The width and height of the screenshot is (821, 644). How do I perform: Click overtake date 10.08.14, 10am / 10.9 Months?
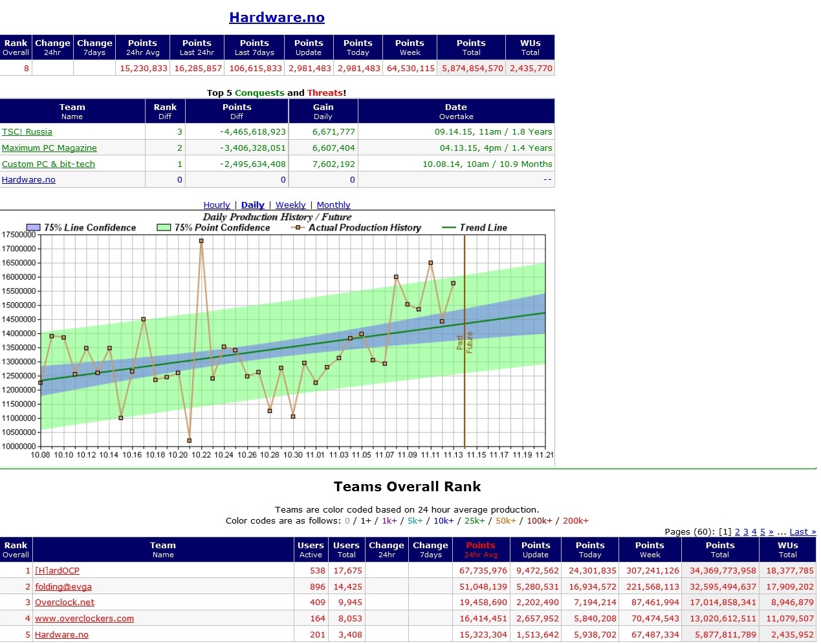[x=487, y=164]
